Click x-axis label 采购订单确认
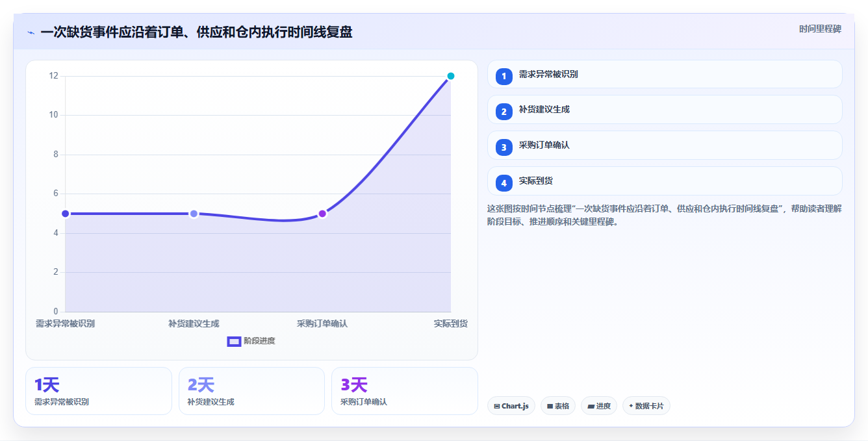Image resolution: width=868 pixels, height=441 pixels. [x=322, y=323]
